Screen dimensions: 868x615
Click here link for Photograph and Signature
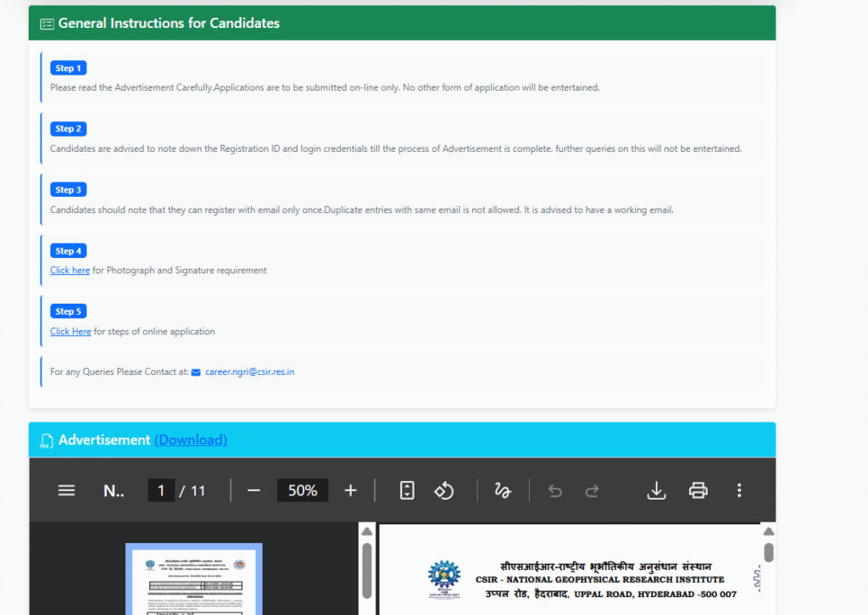(x=70, y=271)
